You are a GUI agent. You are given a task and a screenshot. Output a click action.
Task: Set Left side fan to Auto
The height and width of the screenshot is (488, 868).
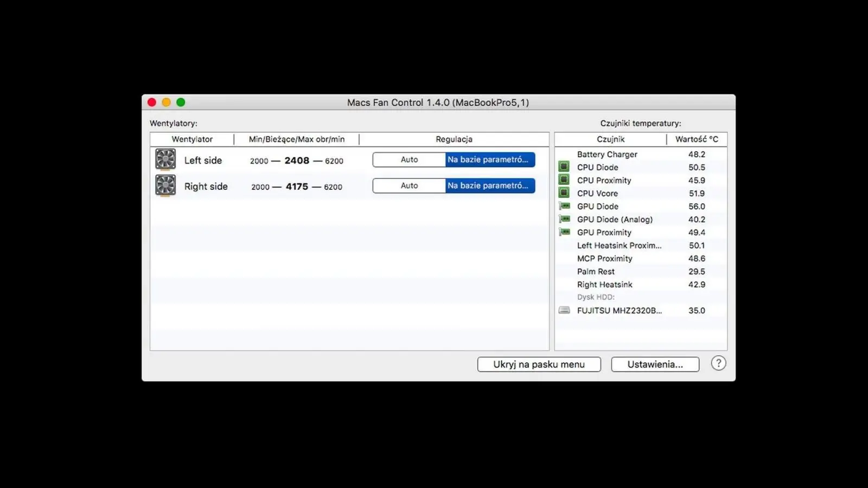(x=409, y=159)
